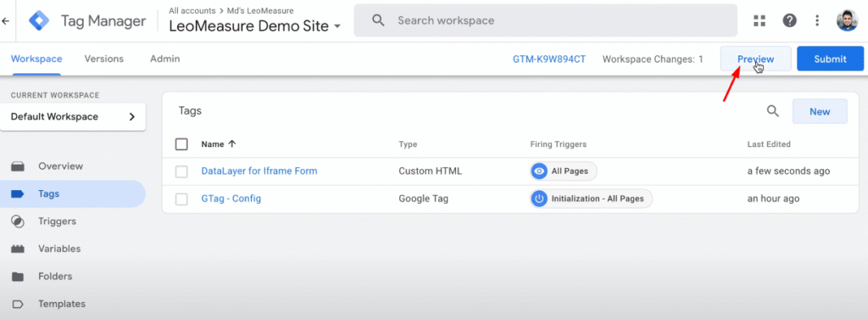Click the Last Edited column header

point(769,144)
